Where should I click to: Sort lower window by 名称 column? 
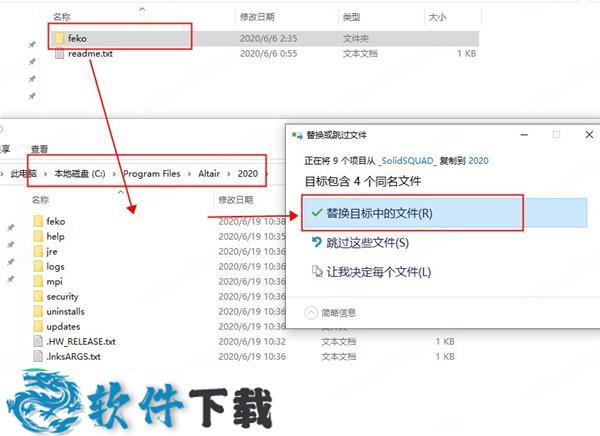(41, 200)
